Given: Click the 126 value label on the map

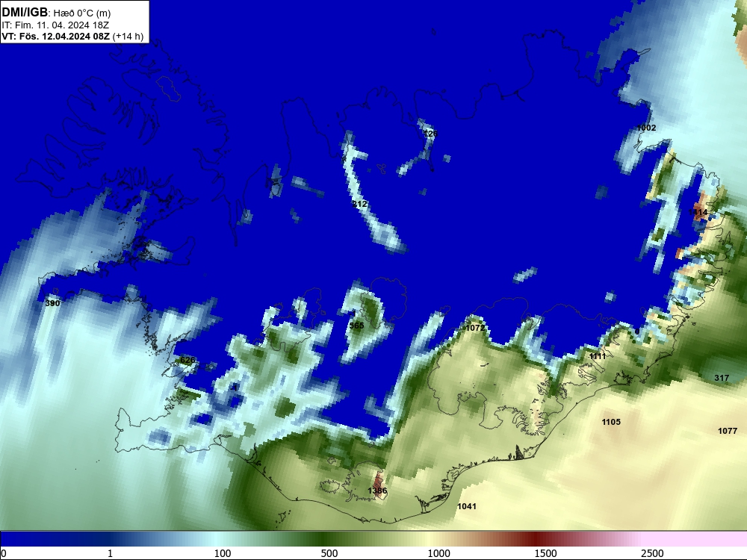Looking at the screenshot, I should click(430, 134).
